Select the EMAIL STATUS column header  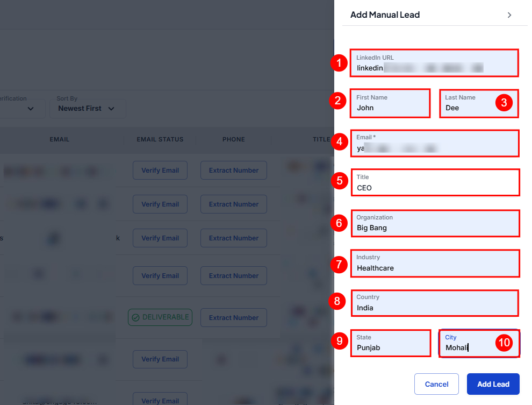(160, 139)
